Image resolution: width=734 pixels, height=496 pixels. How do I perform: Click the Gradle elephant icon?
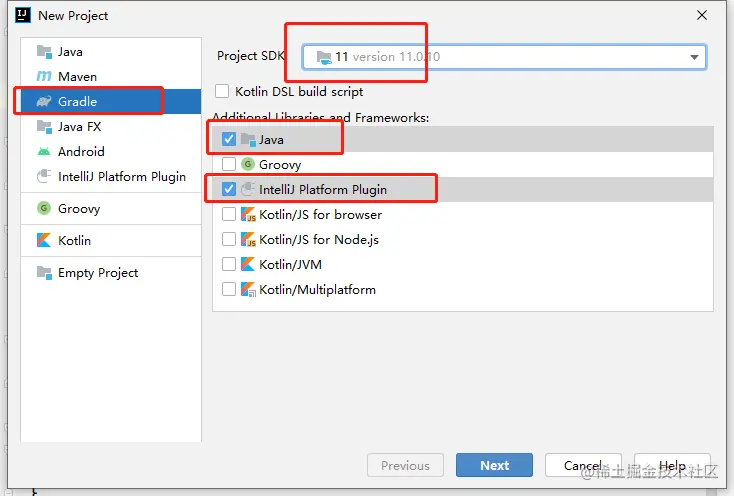coord(44,102)
